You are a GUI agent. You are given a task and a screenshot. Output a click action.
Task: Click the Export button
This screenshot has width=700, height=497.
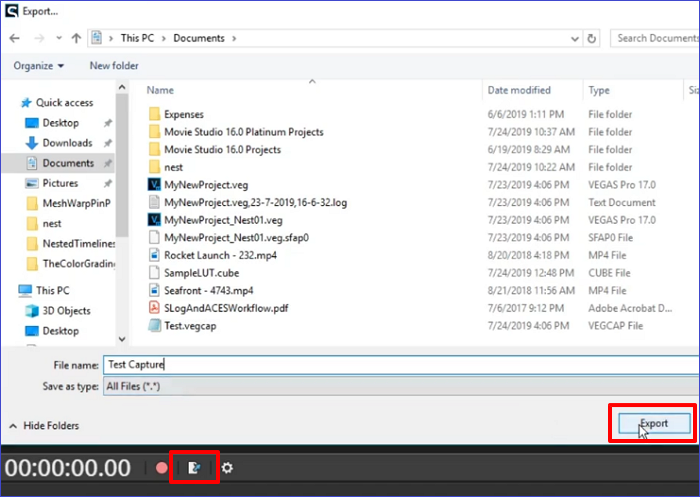point(653,424)
